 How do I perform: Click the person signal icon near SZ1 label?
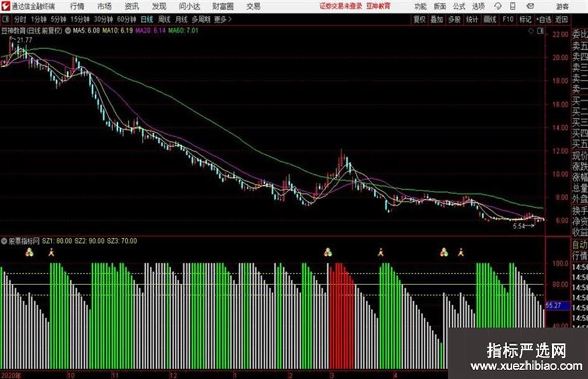tap(52, 253)
